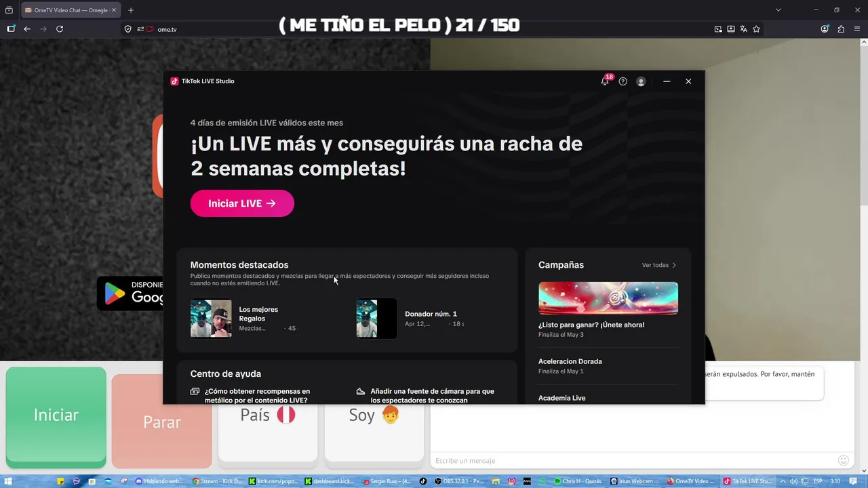
Task: Click the Google Play badge in OmeTV
Action: pyautogui.click(x=132, y=293)
